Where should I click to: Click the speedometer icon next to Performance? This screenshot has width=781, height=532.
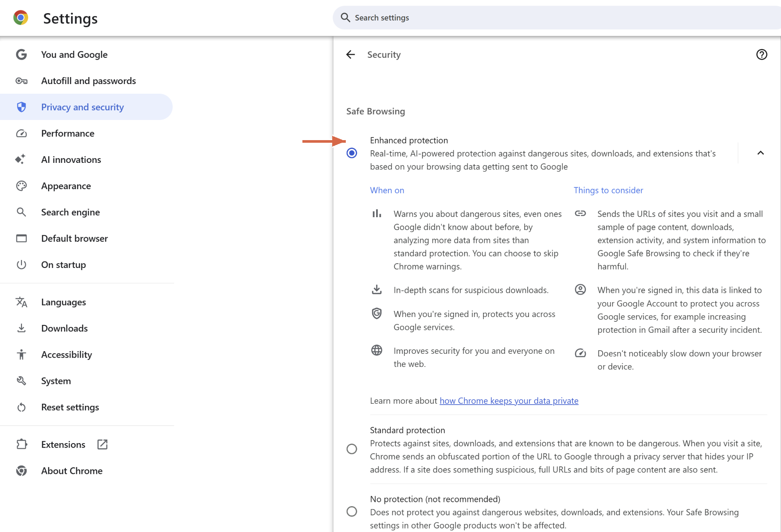click(x=21, y=133)
